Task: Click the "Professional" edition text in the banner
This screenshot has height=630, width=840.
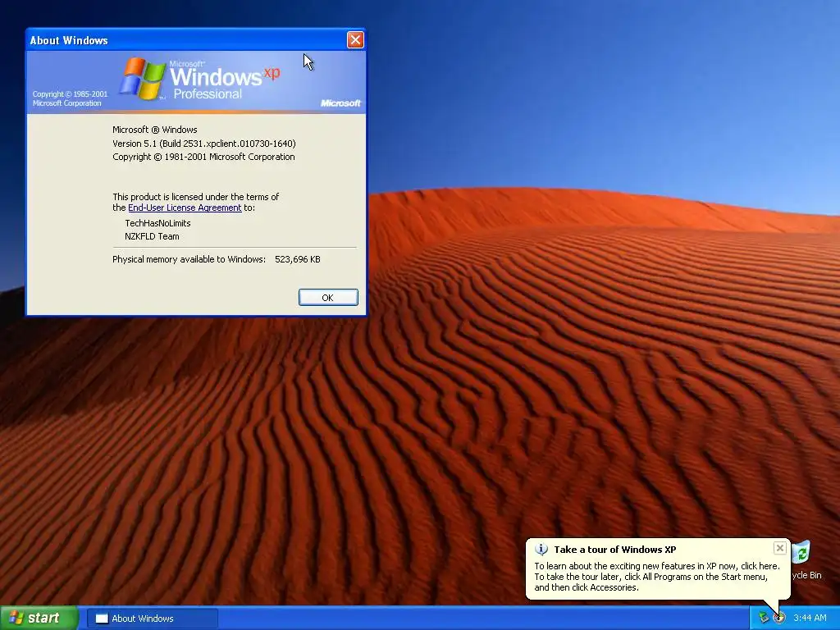Action: (208, 94)
